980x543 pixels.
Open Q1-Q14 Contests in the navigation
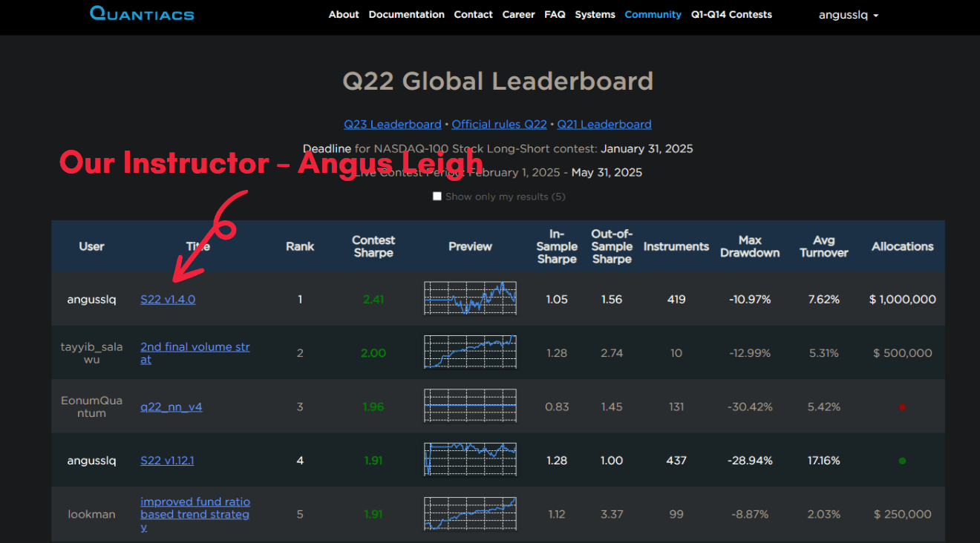pyautogui.click(x=731, y=14)
